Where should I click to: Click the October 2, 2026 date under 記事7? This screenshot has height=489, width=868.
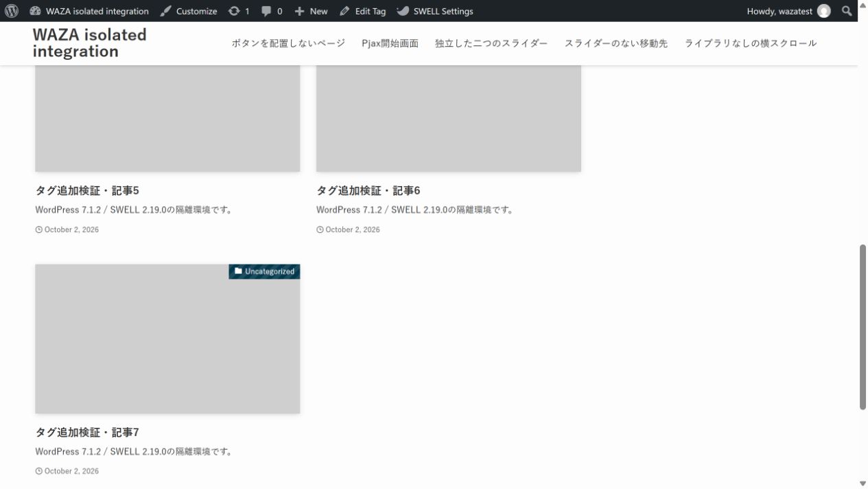[71, 471]
